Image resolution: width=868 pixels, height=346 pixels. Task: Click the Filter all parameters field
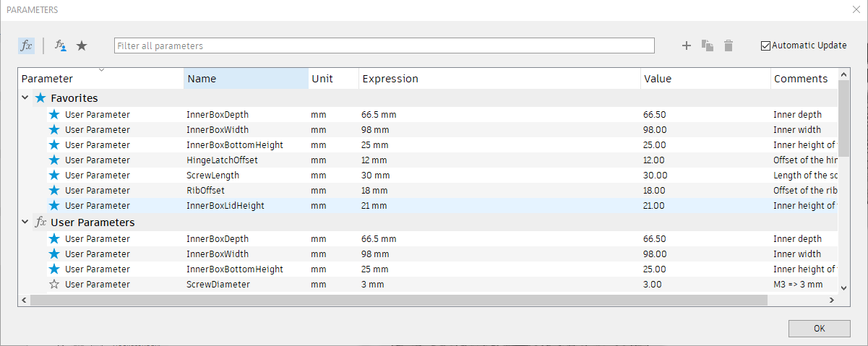pyautogui.click(x=384, y=46)
